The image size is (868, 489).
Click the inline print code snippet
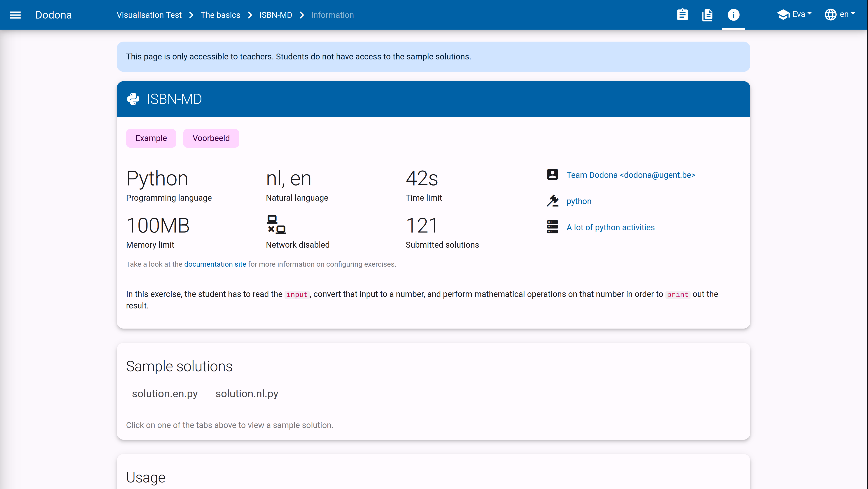(677, 294)
